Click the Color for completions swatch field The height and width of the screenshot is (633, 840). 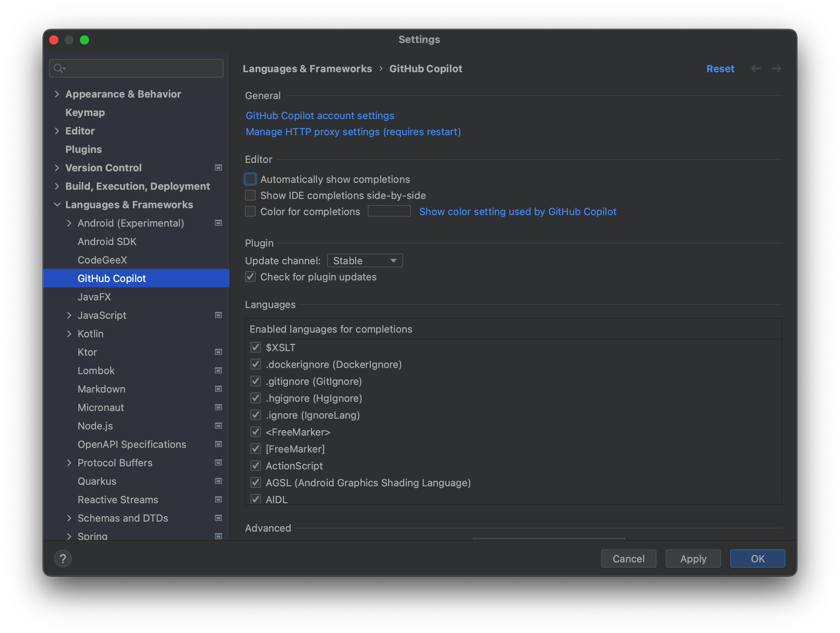(389, 211)
